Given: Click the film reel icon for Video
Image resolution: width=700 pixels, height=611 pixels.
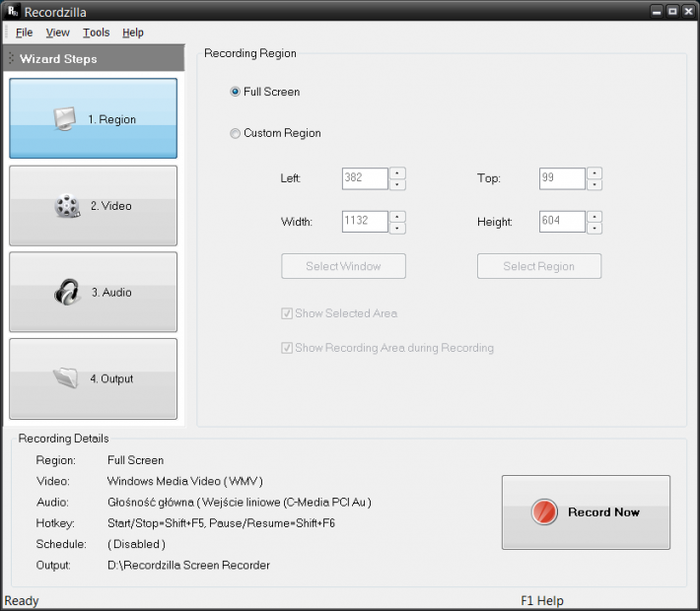Looking at the screenshot, I should click(x=67, y=206).
